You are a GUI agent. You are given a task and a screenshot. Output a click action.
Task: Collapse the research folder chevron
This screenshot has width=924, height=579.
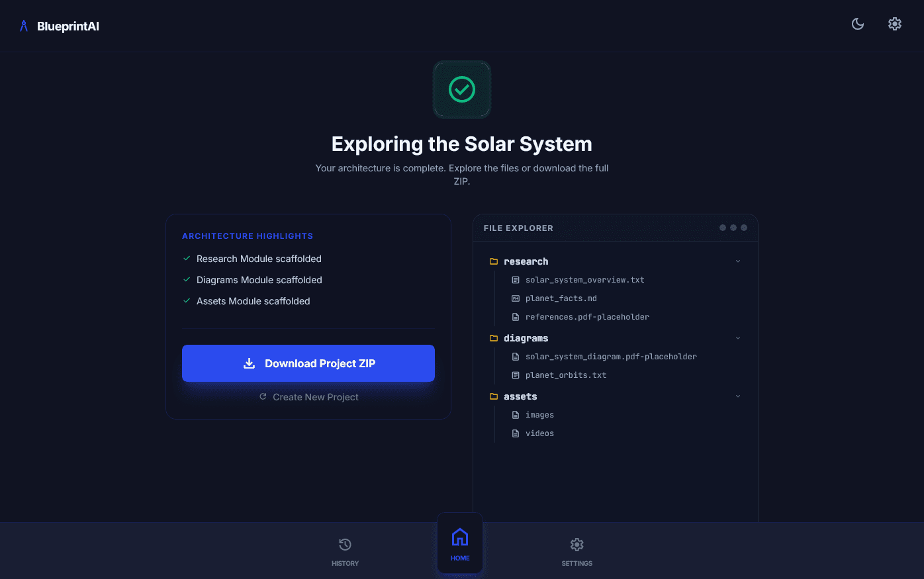pos(738,261)
